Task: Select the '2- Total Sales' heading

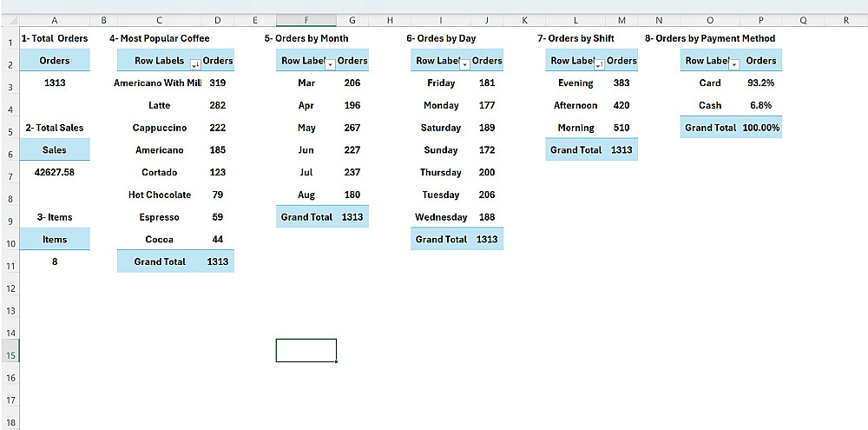Action: click(x=54, y=128)
